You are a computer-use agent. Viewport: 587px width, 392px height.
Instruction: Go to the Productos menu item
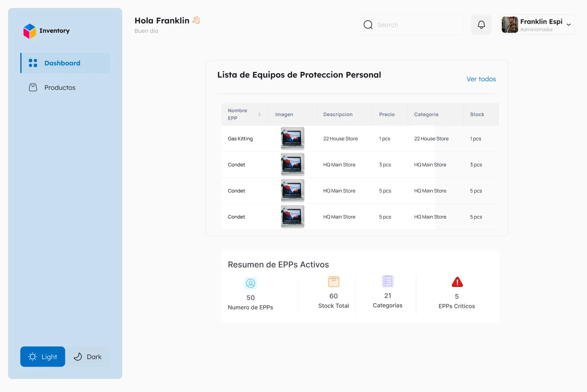(x=65, y=88)
